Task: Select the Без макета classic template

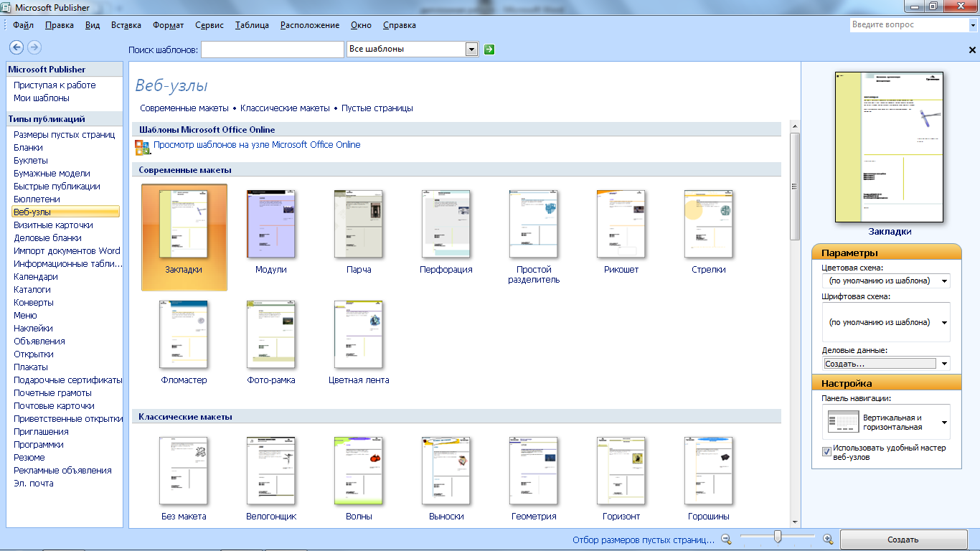Action: point(184,471)
